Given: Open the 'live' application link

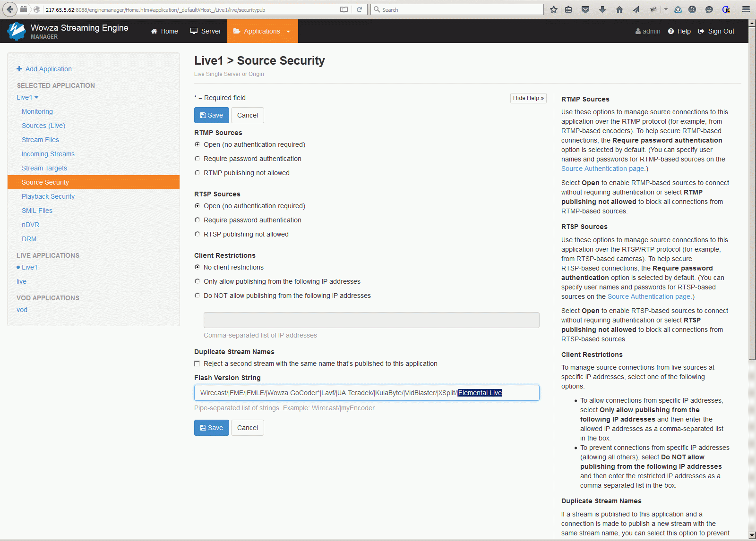Looking at the screenshot, I should coord(21,281).
